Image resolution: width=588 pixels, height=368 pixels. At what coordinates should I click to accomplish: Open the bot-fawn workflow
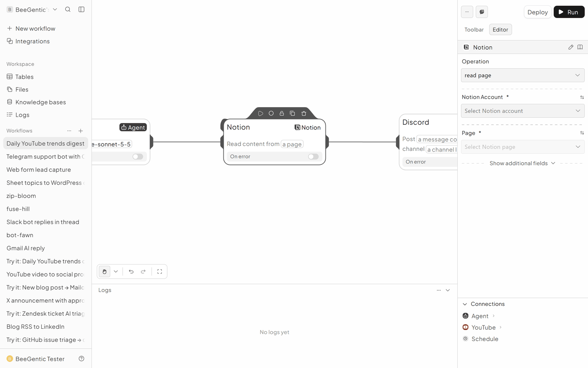click(46, 235)
